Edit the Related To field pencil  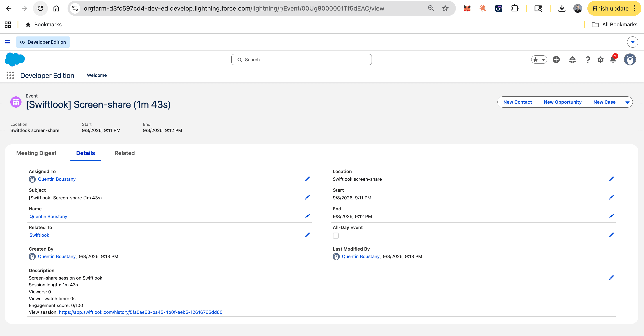(x=308, y=235)
